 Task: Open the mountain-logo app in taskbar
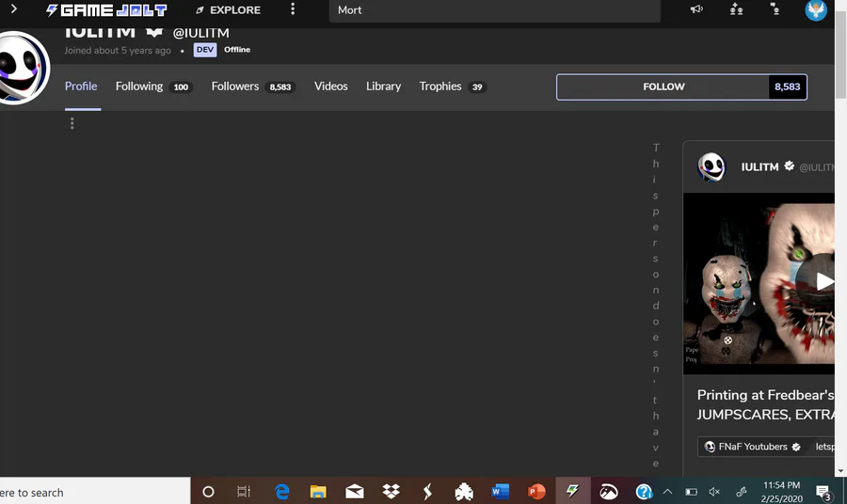608,492
